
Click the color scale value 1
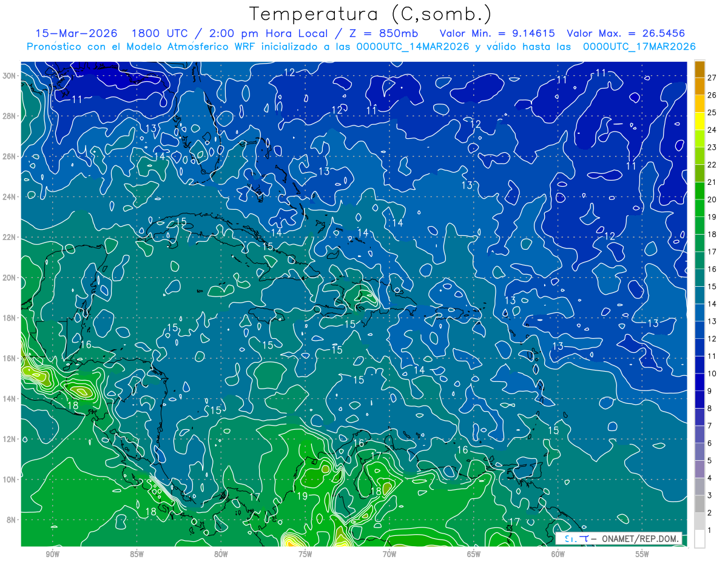tap(710, 530)
